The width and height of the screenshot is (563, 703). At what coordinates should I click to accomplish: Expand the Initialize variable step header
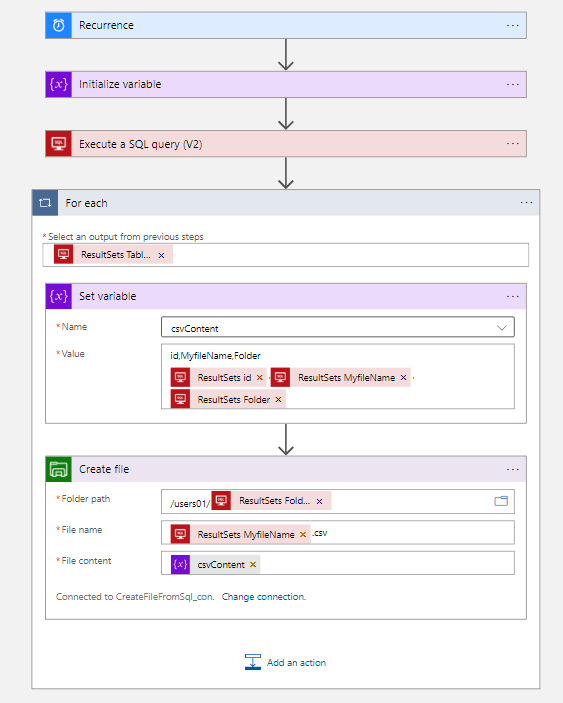(x=286, y=85)
